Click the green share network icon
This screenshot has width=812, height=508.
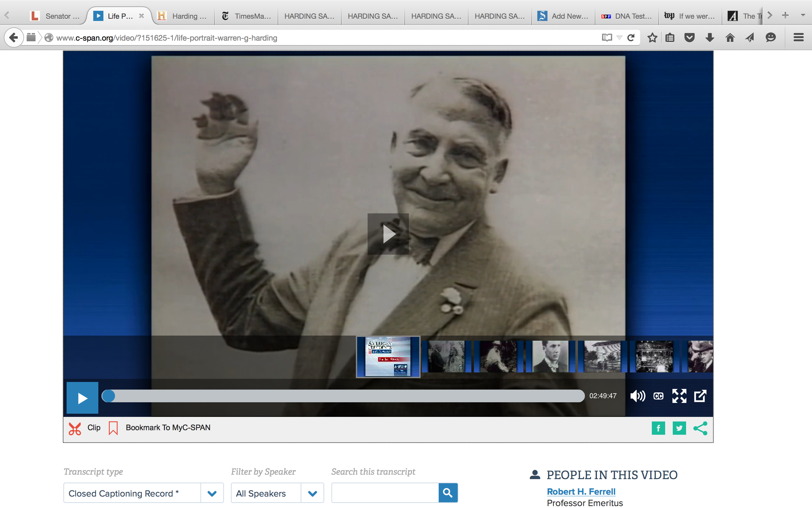tap(700, 428)
